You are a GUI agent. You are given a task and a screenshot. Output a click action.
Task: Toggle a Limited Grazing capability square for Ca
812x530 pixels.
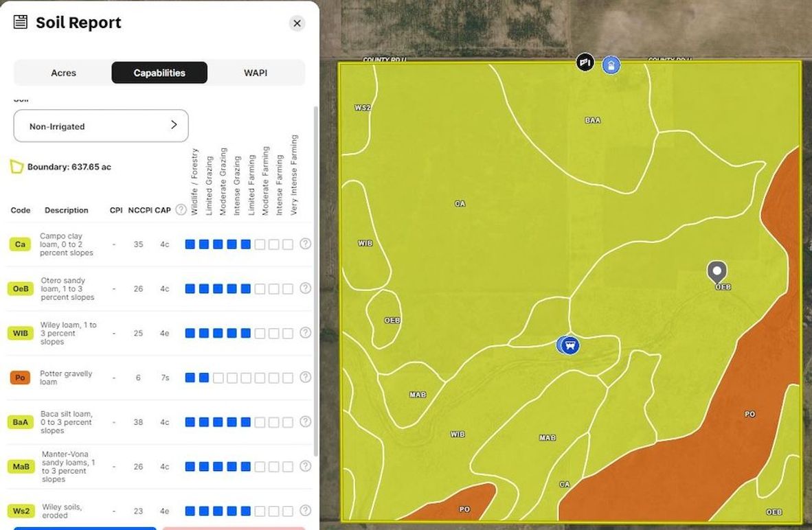205,243
